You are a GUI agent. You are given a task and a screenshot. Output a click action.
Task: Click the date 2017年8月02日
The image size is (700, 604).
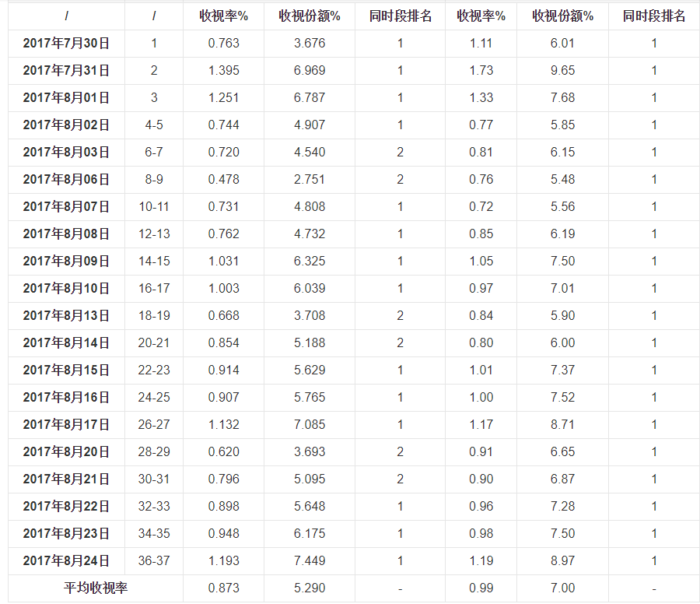click(66, 125)
